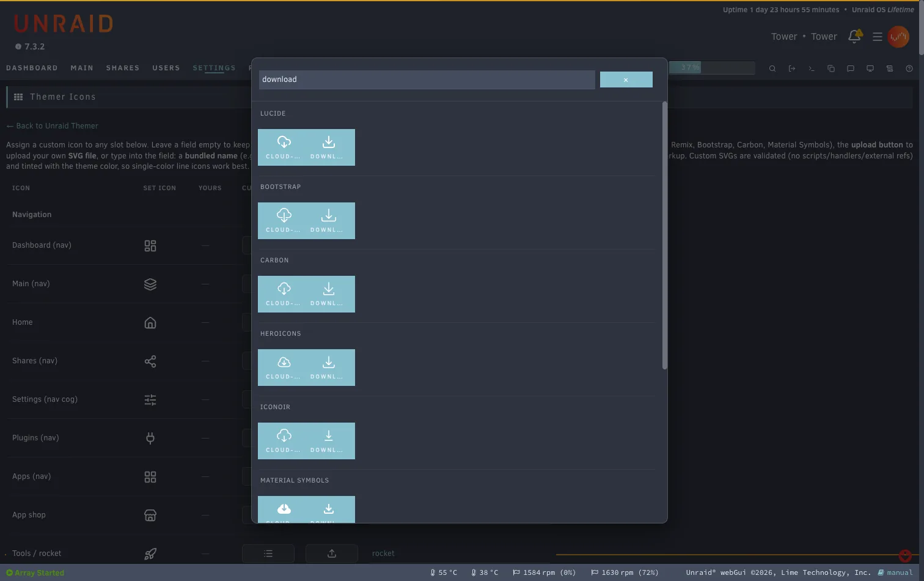The width and height of the screenshot is (924, 581).
Task: Select the Carbon cloud-download icon
Action: point(284,294)
